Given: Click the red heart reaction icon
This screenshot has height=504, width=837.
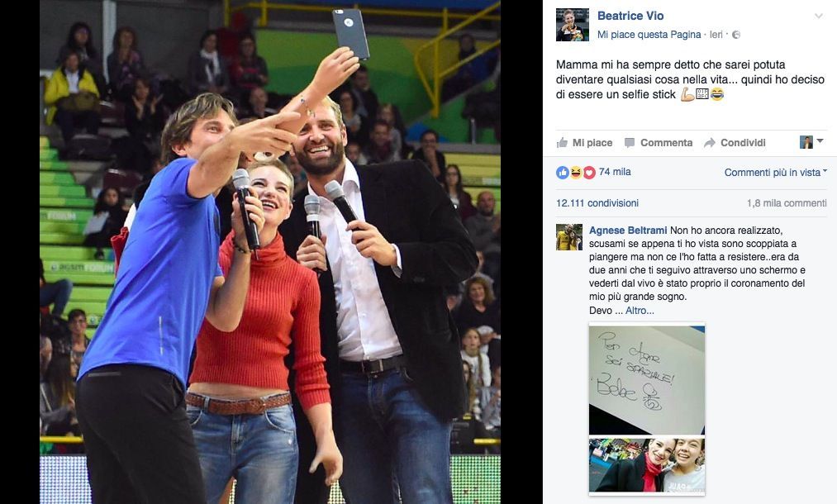Looking at the screenshot, I should point(589,172).
